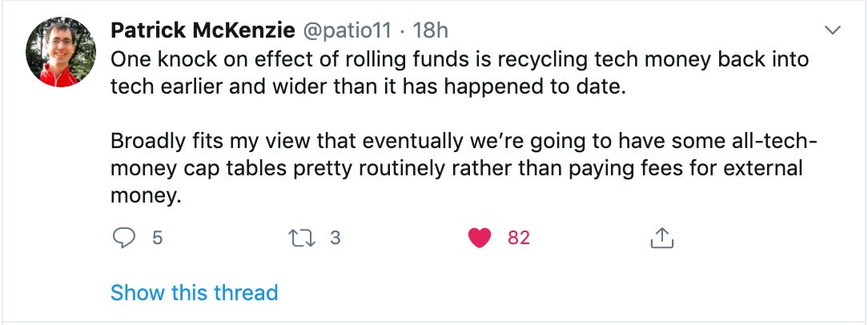Screen dimensions: 868x325
Task: Open the 18h timestamp link
Action: [430, 31]
